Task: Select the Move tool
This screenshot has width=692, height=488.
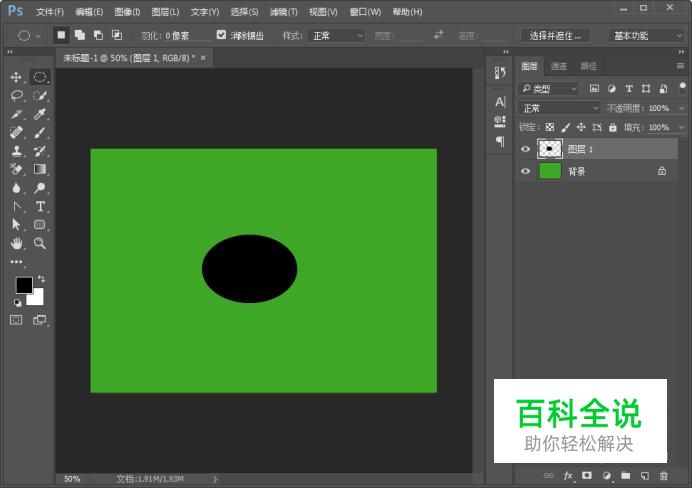Action: tap(16, 78)
